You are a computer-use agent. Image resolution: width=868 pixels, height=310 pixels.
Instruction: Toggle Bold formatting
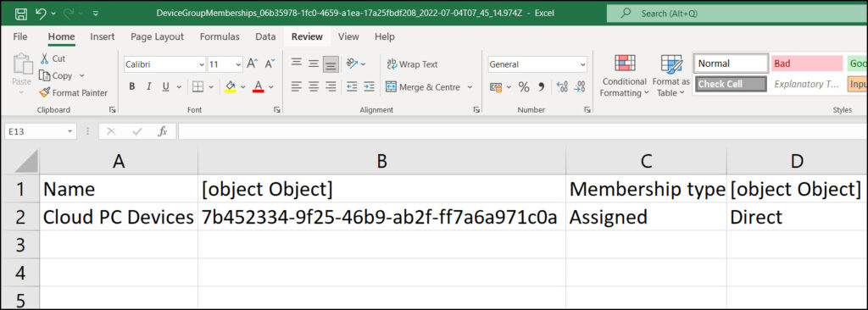pyautogui.click(x=131, y=87)
